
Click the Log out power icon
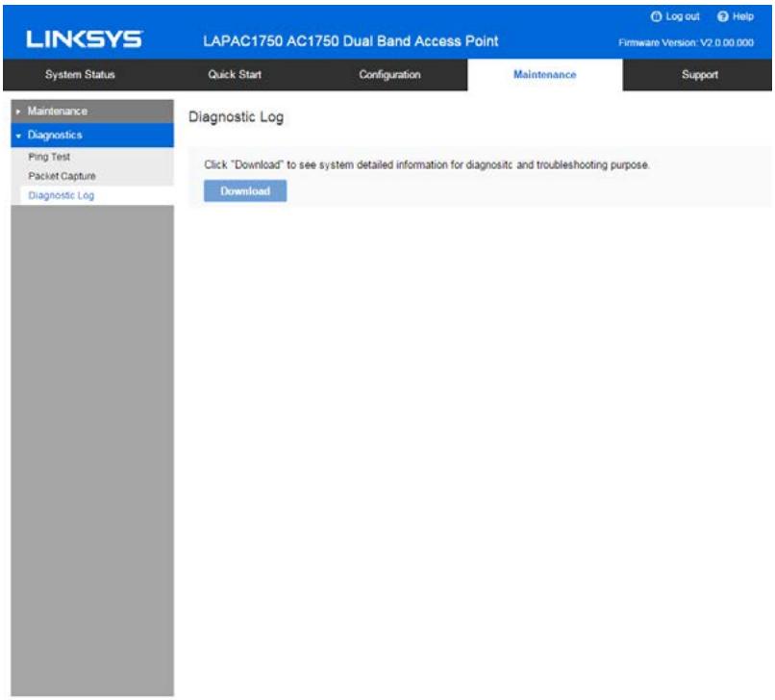(x=656, y=16)
